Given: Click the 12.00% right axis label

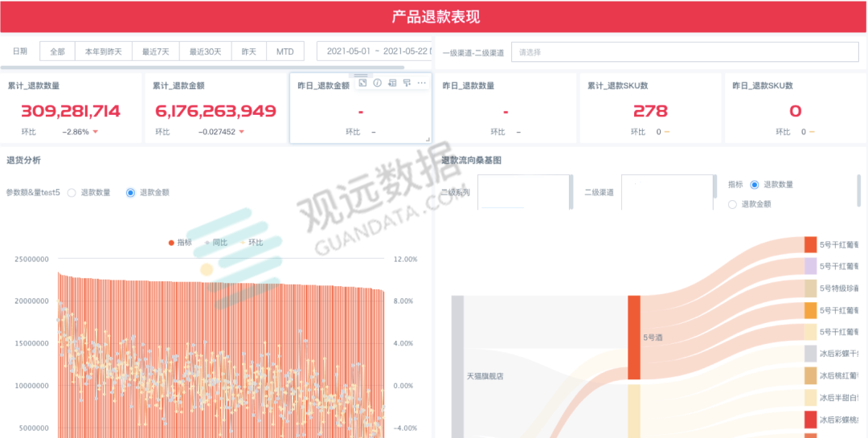Looking at the screenshot, I should pos(405,259).
